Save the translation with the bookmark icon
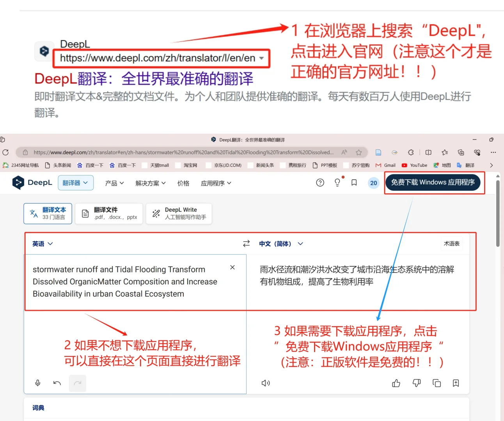Screen dimensions: 504x421 456,383
